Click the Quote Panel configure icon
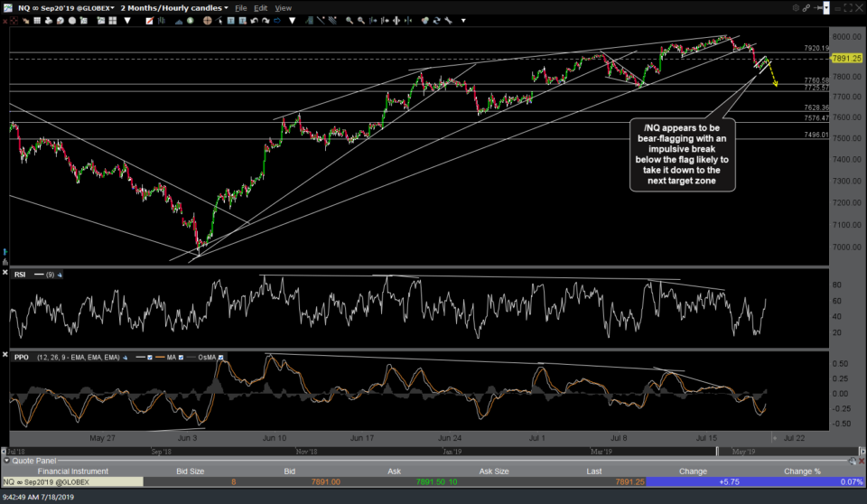Image resolution: width=867 pixels, height=504 pixels. click(853, 461)
